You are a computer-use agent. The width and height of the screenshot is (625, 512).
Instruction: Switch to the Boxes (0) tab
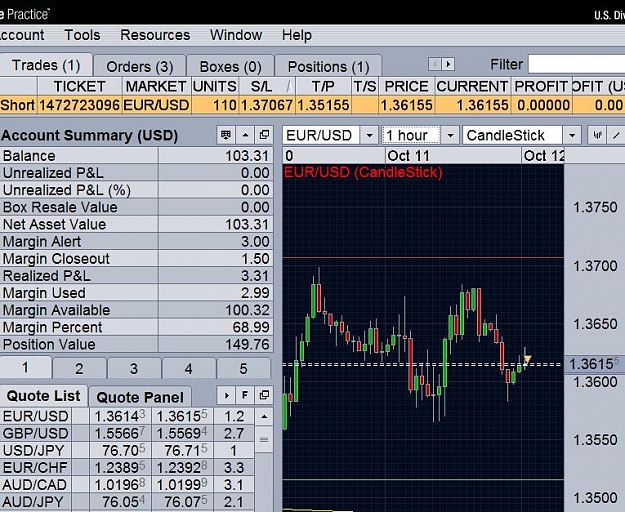(x=230, y=67)
